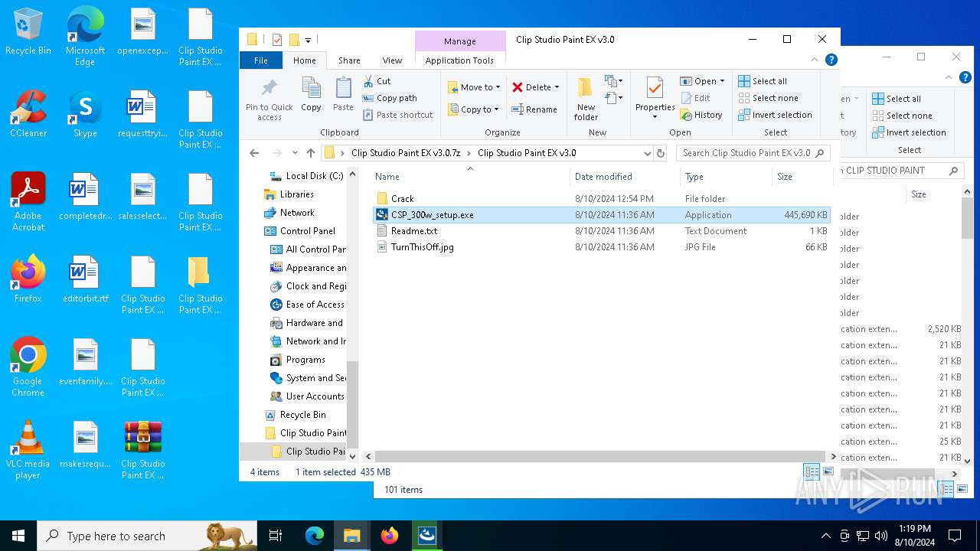Open Google Chrome desktop shortcut
Screen dimensions: 980x551
coord(28,367)
